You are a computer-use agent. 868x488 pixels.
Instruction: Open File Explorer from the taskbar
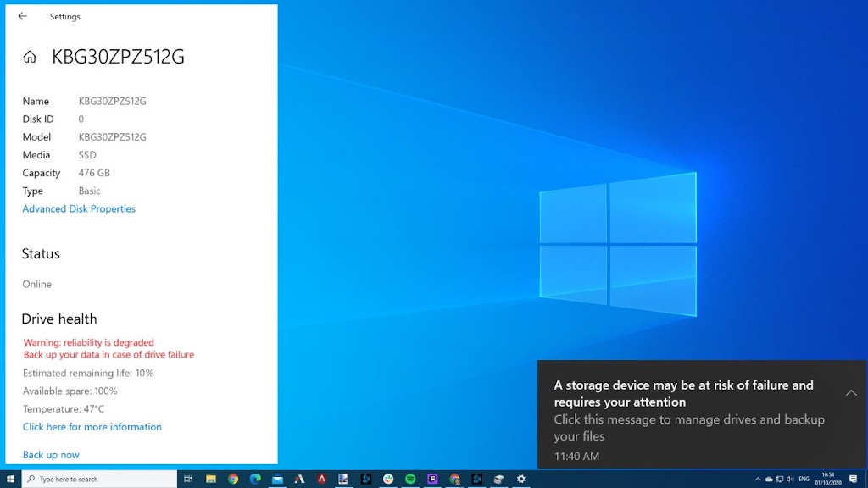pyautogui.click(x=209, y=479)
